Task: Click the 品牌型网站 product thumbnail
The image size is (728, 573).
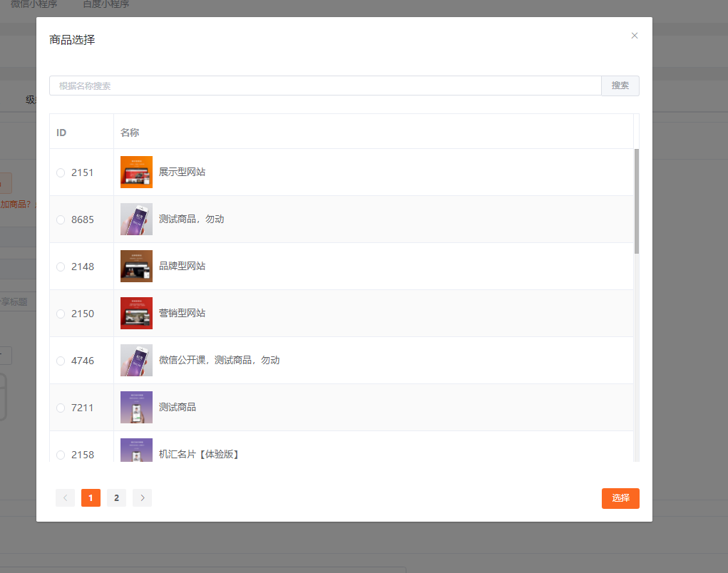Action: (x=136, y=267)
